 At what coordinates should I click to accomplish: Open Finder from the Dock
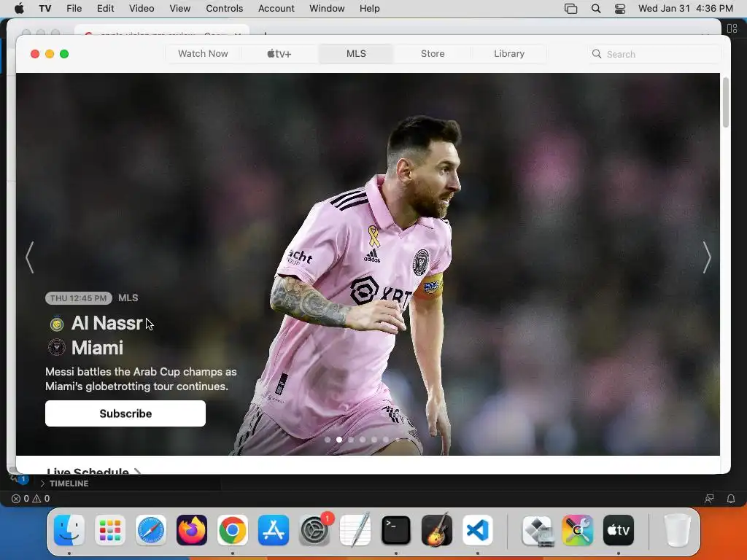pyautogui.click(x=69, y=530)
